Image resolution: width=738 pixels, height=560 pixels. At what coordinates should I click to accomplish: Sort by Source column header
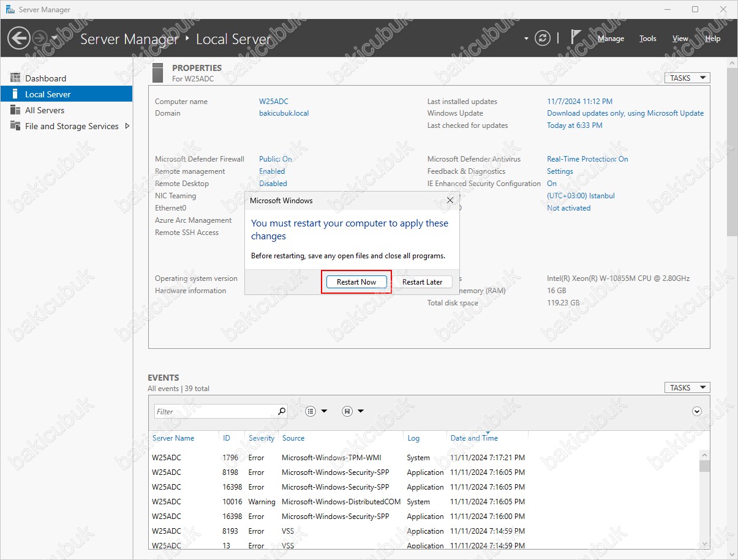tap(293, 438)
